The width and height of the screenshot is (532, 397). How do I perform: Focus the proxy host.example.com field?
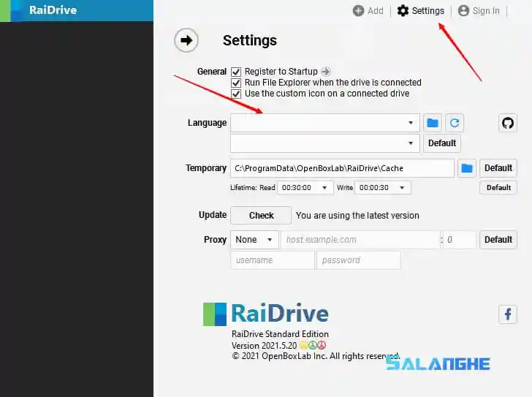click(x=360, y=240)
